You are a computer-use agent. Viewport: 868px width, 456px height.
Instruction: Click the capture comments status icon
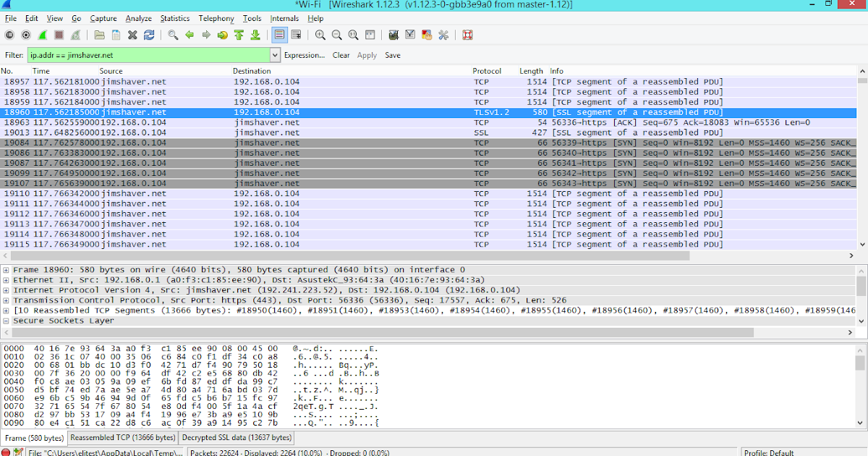pyautogui.click(x=18, y=452)
